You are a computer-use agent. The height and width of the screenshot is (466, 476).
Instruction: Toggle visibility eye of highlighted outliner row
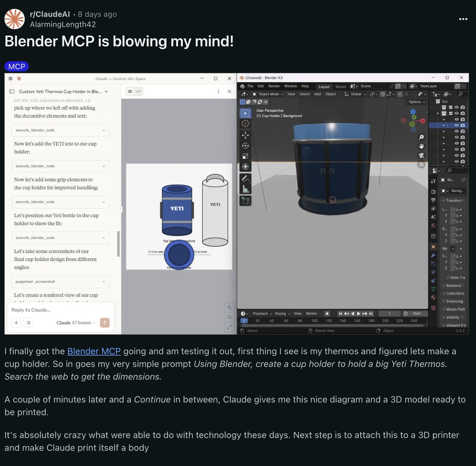pos(457,125)
